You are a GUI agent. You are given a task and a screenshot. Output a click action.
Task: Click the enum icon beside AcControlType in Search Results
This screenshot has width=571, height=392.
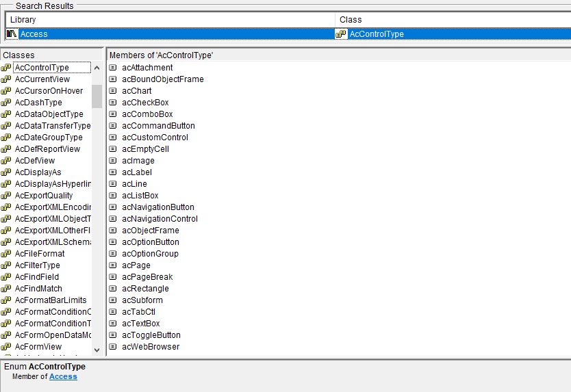pyautogui.click(x=341, y=34)
